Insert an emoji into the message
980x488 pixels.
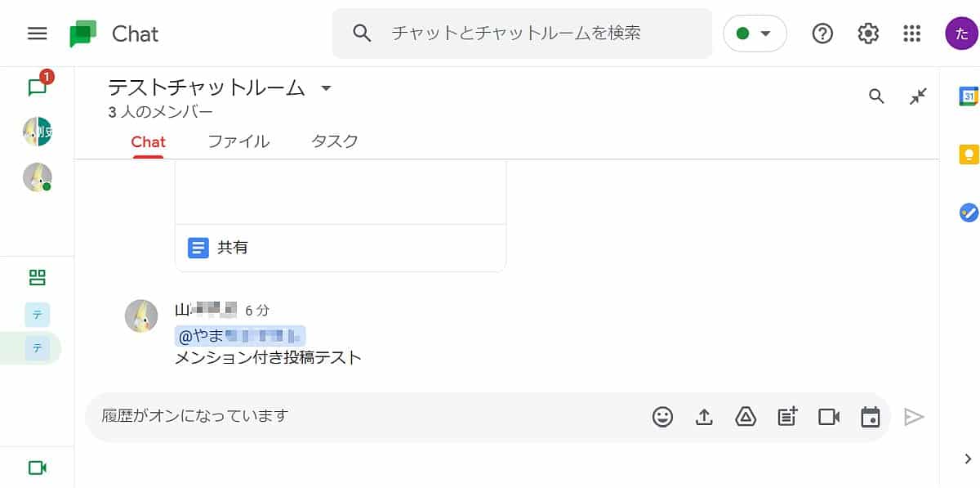point(662,417)
